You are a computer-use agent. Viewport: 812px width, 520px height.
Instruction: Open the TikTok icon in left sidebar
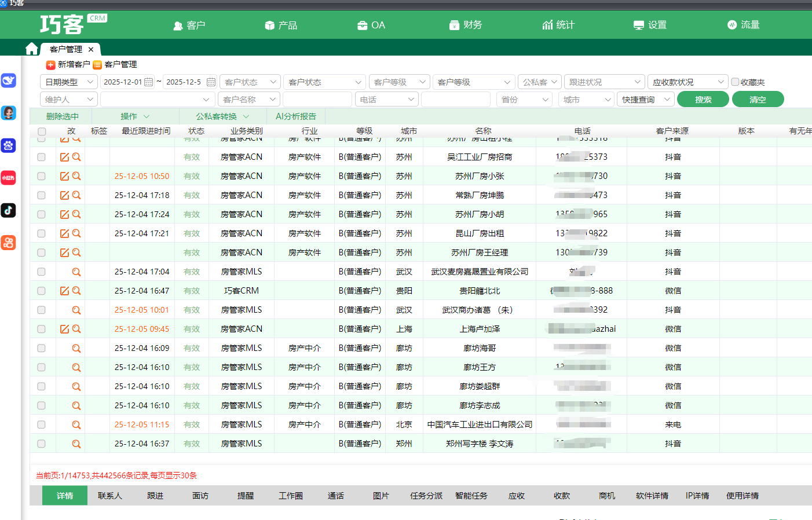click(x=8, y=210)
